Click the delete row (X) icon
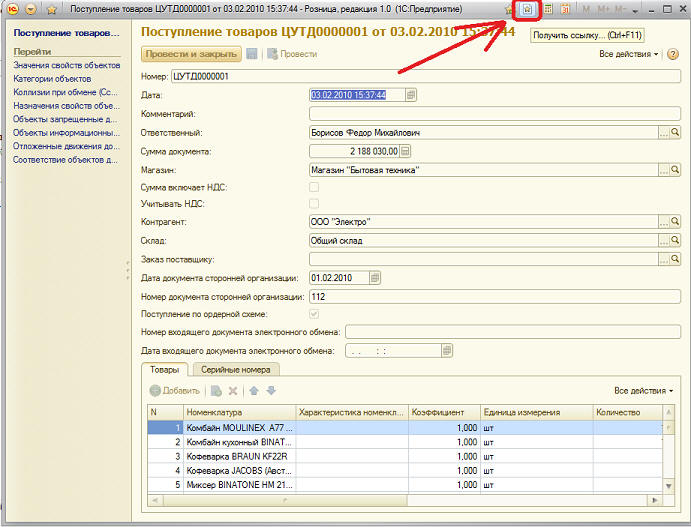691x527 pixels. (233, 391)
